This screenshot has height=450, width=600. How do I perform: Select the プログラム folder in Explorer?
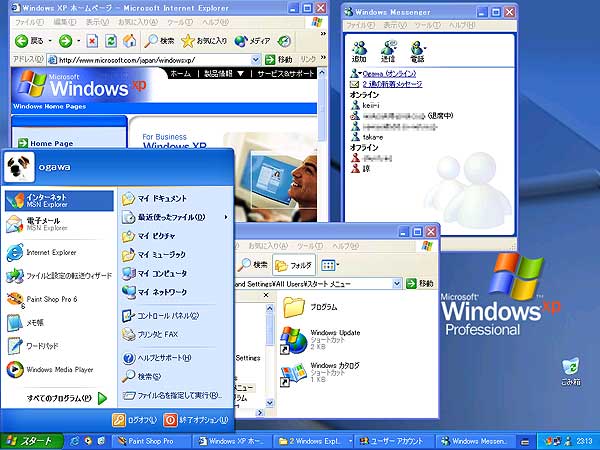[310, 307]
